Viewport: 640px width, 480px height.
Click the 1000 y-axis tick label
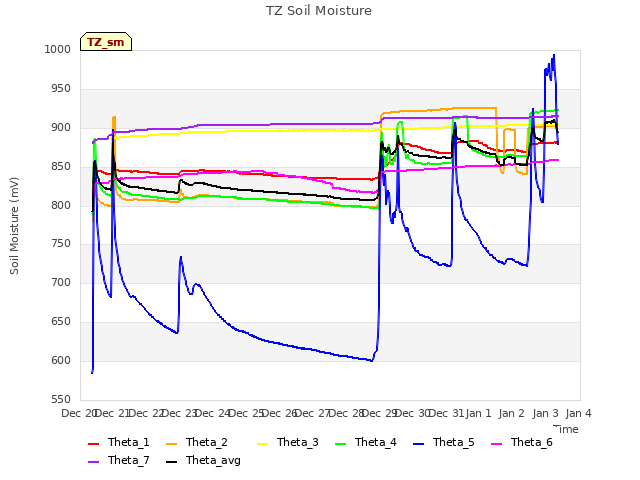[x=58, y=49]
